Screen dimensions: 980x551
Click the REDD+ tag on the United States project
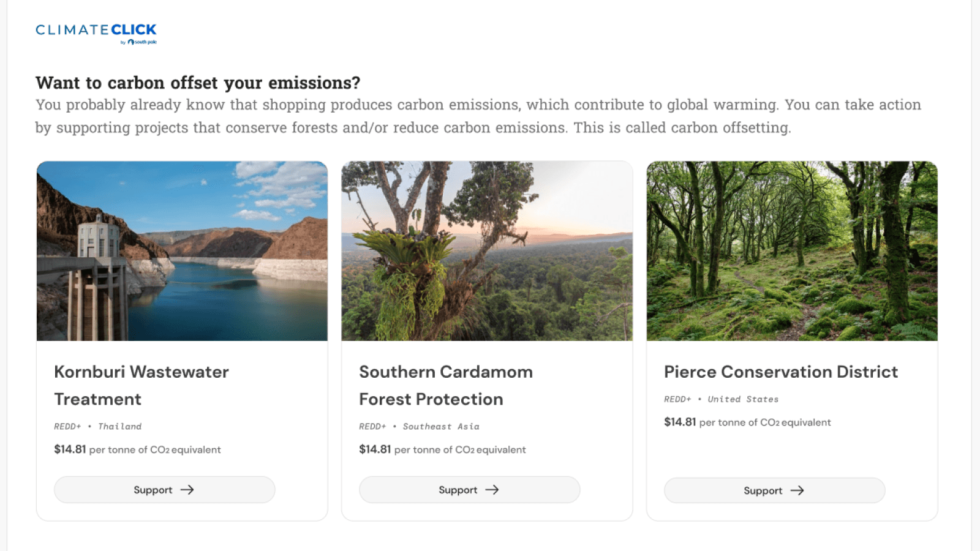(677, 399)
